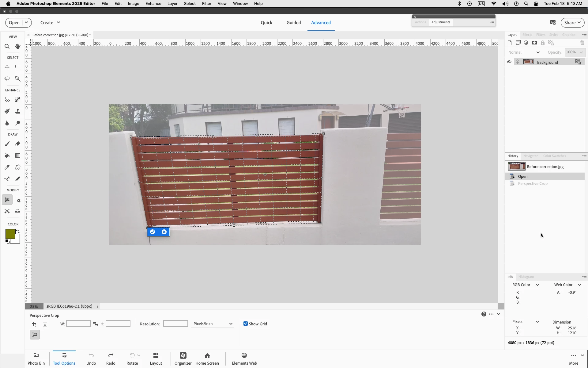Open the Organizer from bottom bar
Screen dimensions: 588x368
(x=183, y=358)
